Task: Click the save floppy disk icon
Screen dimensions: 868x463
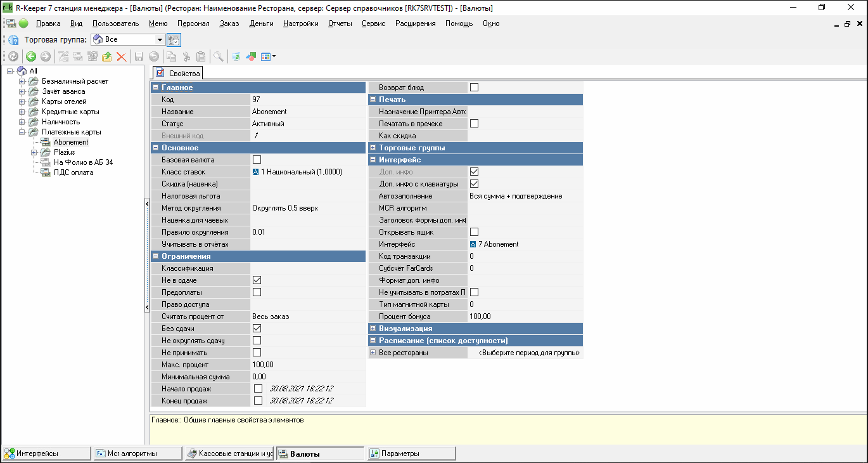Action: [139, 56]
